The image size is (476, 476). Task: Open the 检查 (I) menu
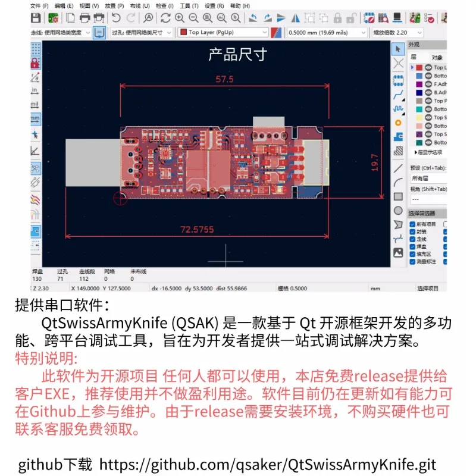(164, 6)
